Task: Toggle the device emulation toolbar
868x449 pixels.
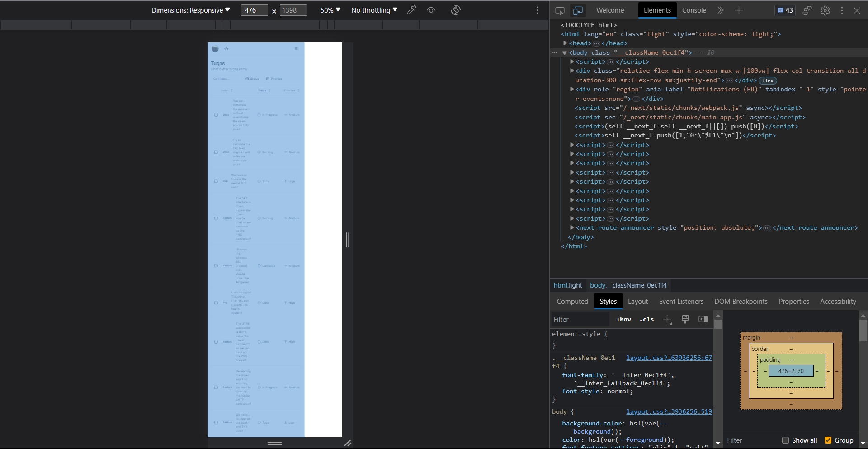Action: (x=578, y=10)
